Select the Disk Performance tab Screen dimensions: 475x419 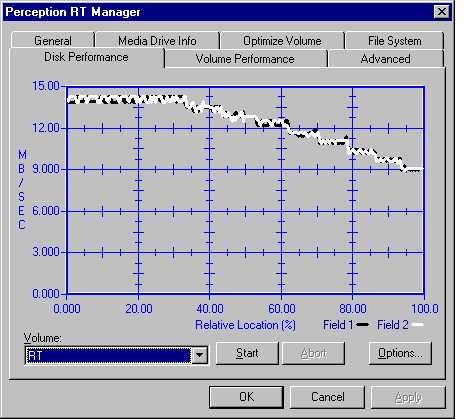tap(87, 57)
